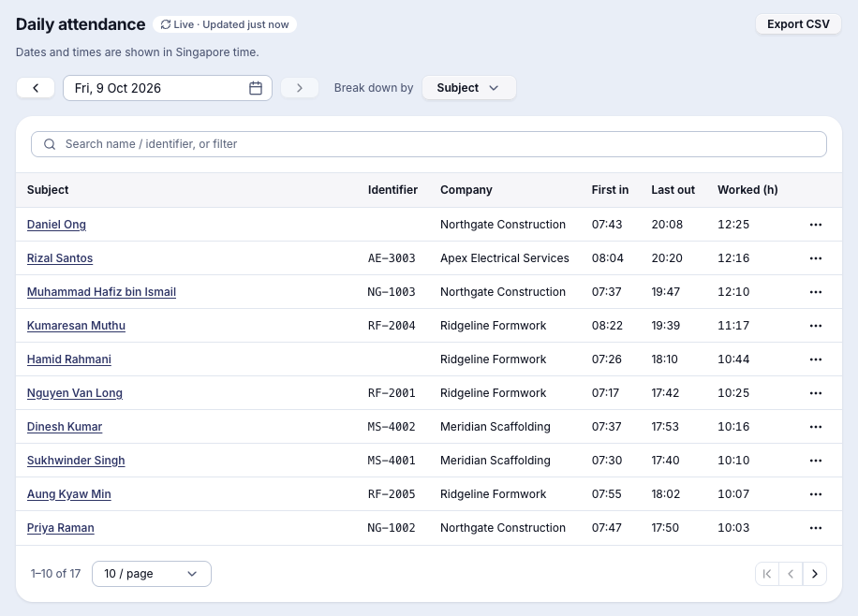Click worked hours value 12:25
The image size is (858, 616).
tap(733, 225)
